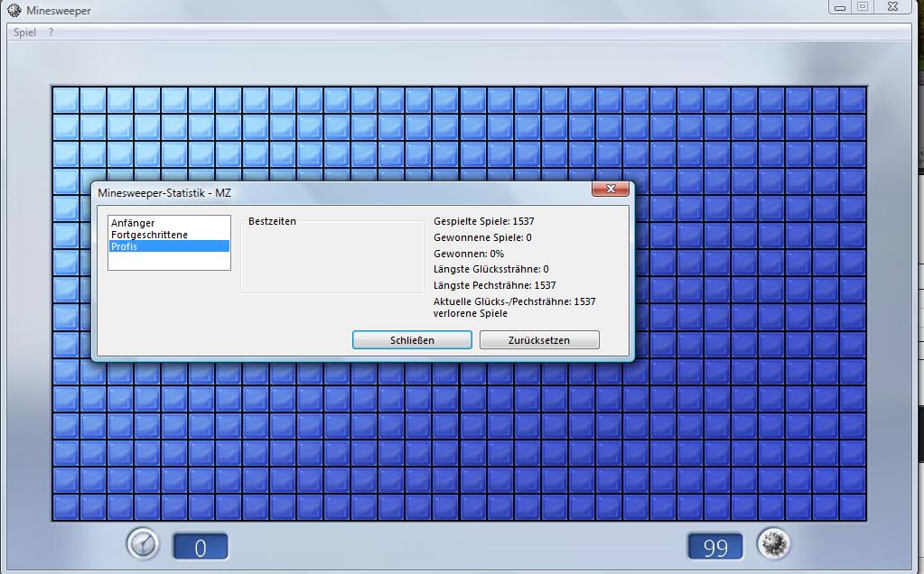Uncover the top-left corner tile of the minefield
This screenshot has width=924, height=574.
pyautogui.click(x=66, y=100)
